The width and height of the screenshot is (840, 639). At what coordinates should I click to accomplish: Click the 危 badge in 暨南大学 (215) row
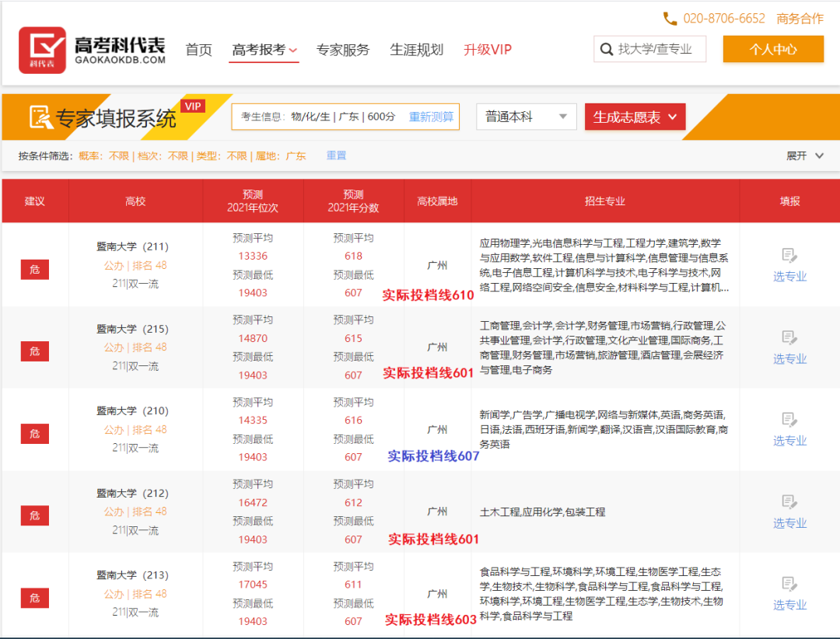click(35, 351)
